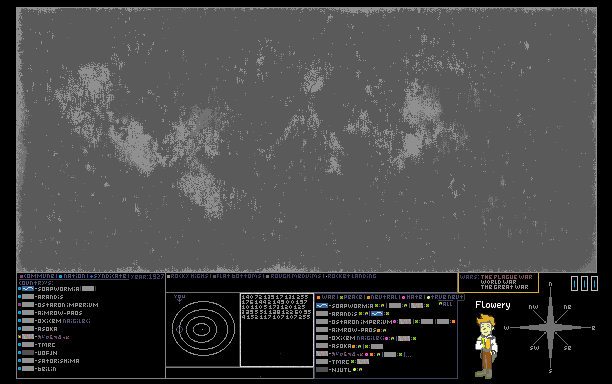The width and height of the screenshot is (612, 384).
Task: Show ALL relations filter
Action: tap(446, 304)
